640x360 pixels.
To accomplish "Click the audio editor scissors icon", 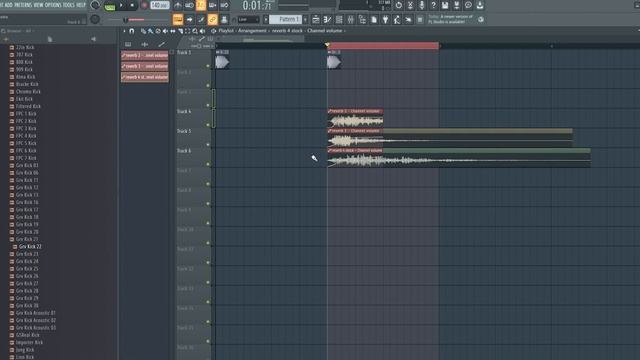I will pos(410,5).
